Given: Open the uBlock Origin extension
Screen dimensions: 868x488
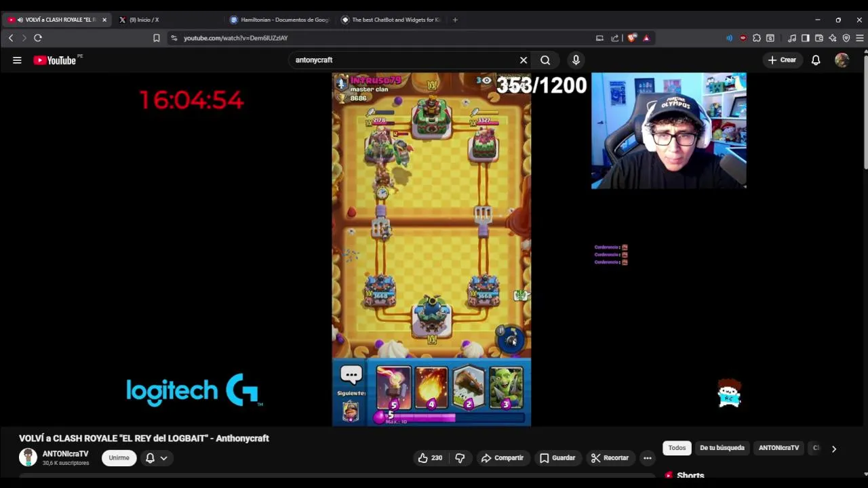Looking at the screenshot, I should click(x=743, y=38).
